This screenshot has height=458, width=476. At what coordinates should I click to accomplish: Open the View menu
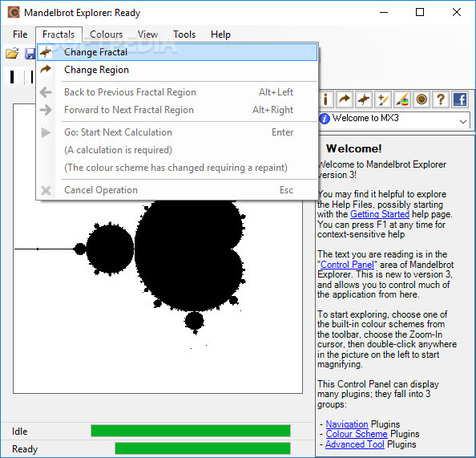click(x=147, y=34)
